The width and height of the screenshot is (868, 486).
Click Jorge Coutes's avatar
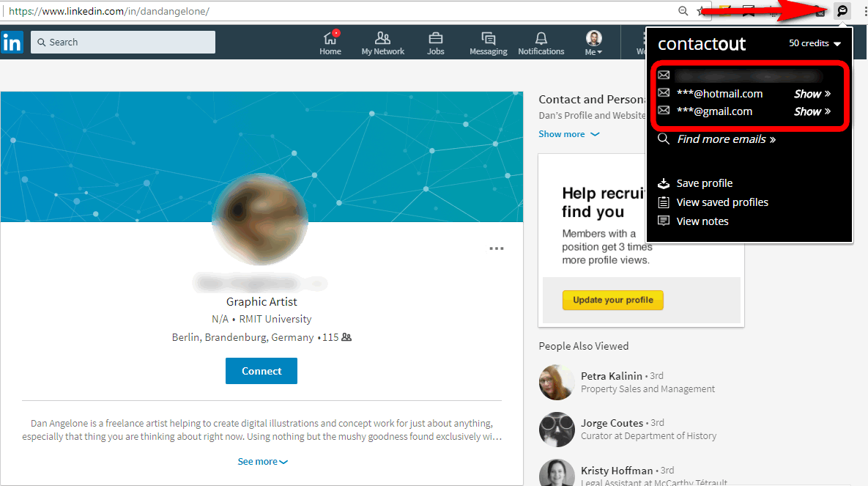pyautogui.click(x=557, y=430)
